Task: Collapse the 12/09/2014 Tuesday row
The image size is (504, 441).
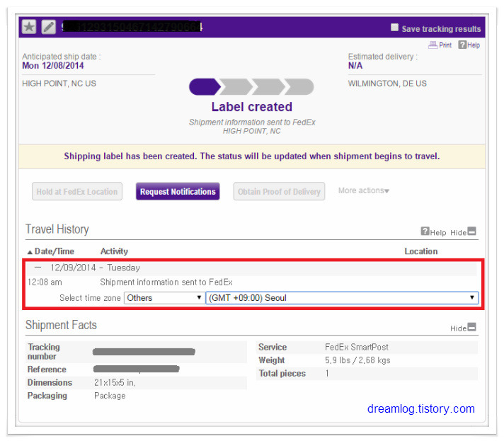Action: click(38, 267)
